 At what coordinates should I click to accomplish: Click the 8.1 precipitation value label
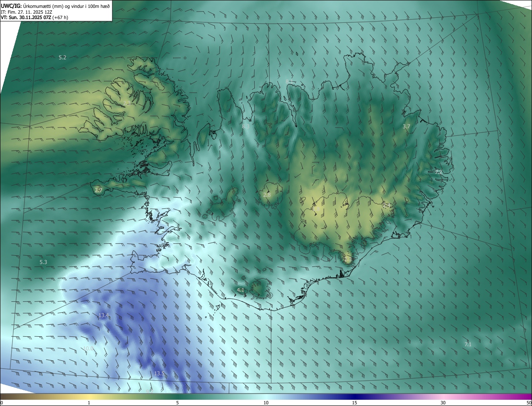pyautogui.click(x=290, y=81)
